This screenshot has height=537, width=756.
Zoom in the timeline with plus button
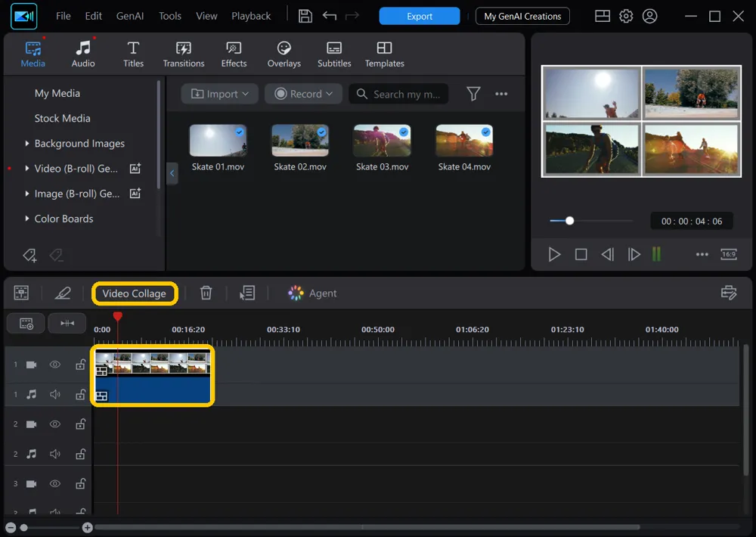(87, 527)
